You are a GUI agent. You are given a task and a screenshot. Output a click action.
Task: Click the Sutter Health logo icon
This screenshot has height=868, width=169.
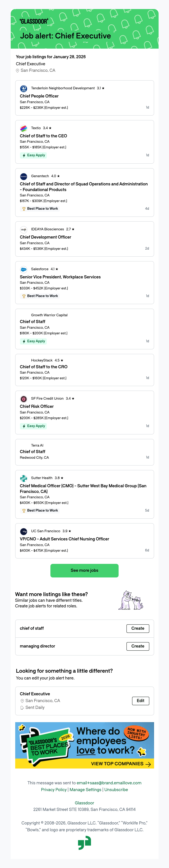click(x=24, y=478)
